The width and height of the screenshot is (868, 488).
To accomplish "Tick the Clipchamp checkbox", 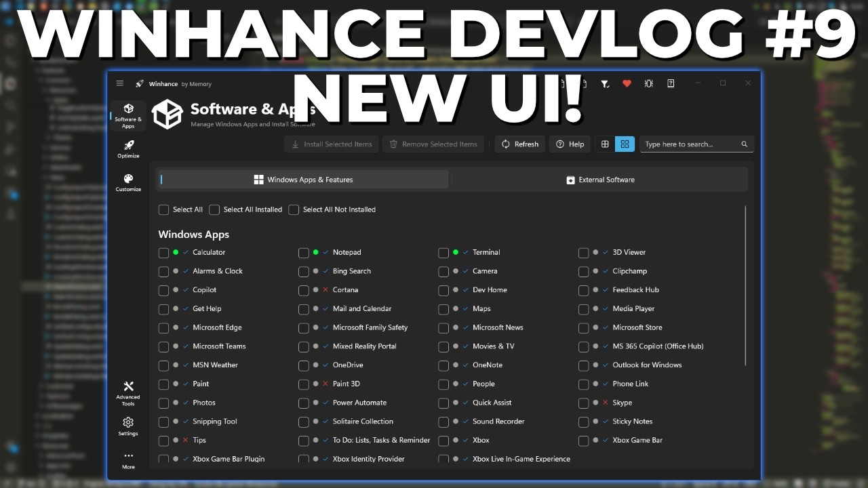I will (583, 271).
